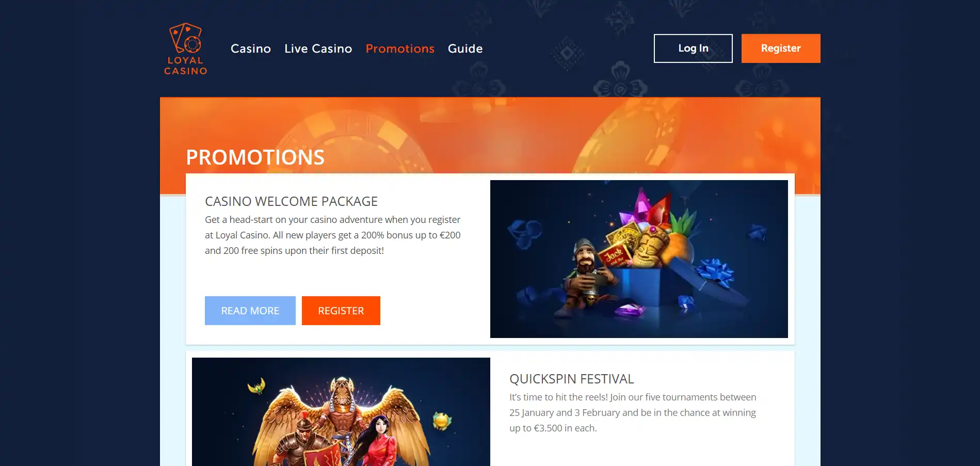The image size is (980, 466).
Task: Click orange REGISTER button in welcome package
Action: [x=341, y=311]
